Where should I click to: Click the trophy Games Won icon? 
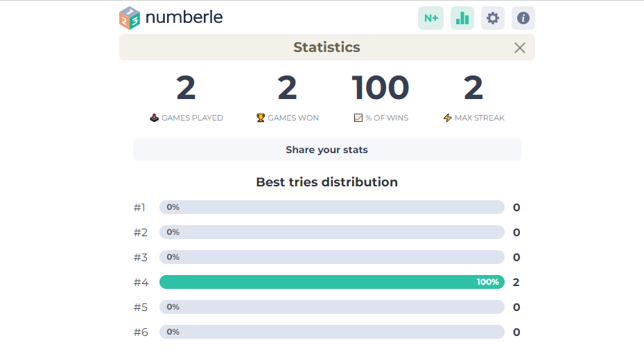[261, 118]
